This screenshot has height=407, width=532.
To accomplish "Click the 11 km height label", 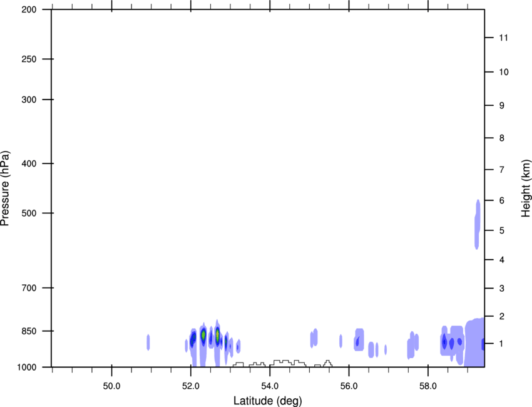I will pyautogui.click(x=503, y=38).
